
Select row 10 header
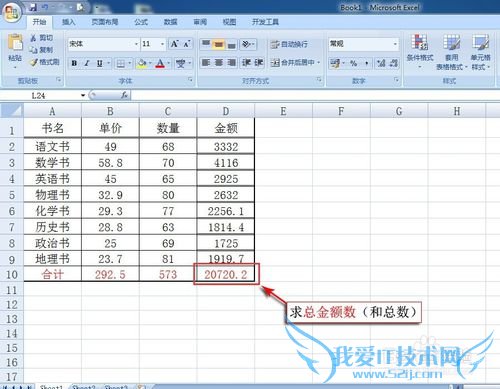point(12,274)
